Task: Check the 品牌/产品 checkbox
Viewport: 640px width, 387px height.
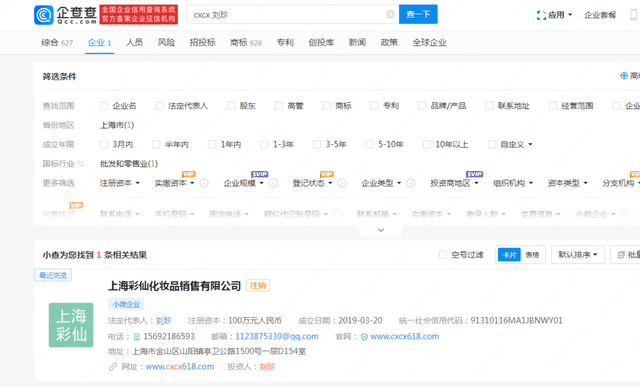Action: pyautogui.click(x=422, y=106)
